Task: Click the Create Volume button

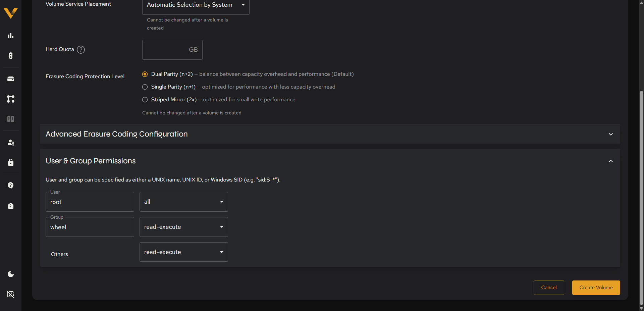Action: (x=596, y=288)
